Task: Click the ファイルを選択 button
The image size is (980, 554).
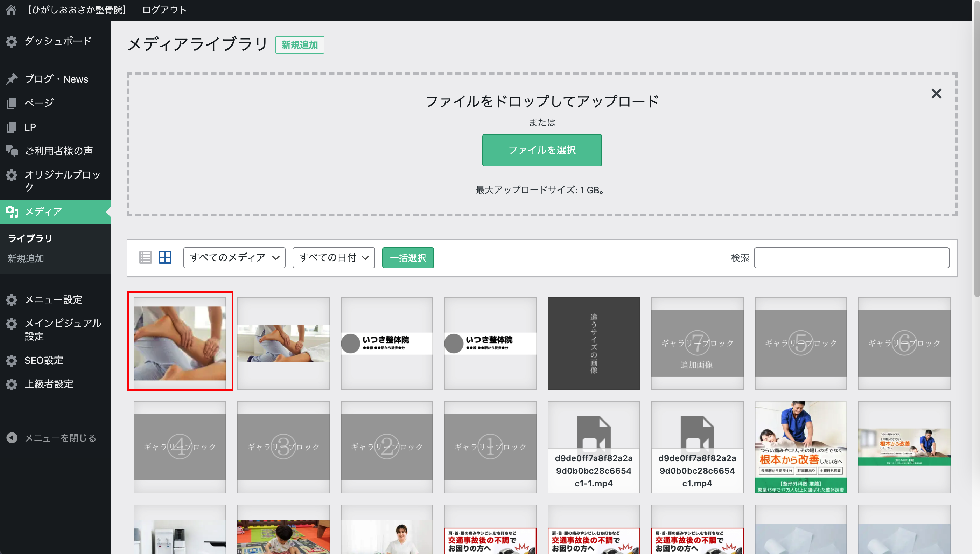Action: 542,150
